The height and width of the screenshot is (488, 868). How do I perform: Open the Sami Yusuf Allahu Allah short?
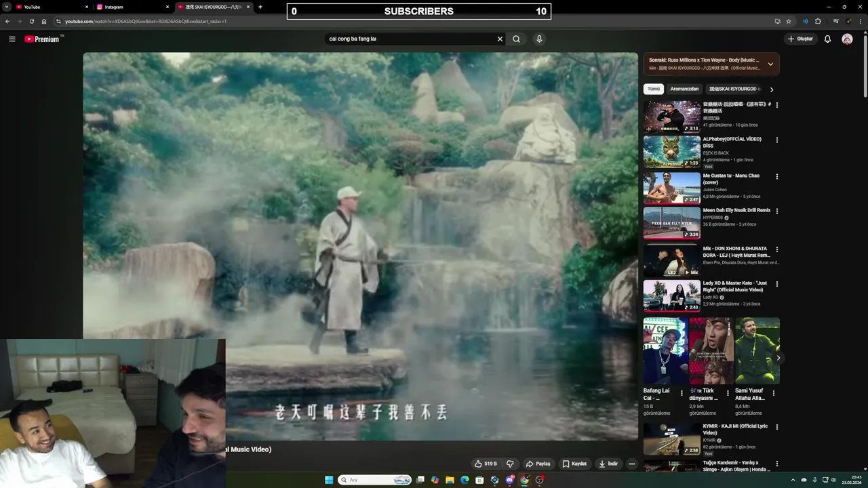click(x=757, y=351)
